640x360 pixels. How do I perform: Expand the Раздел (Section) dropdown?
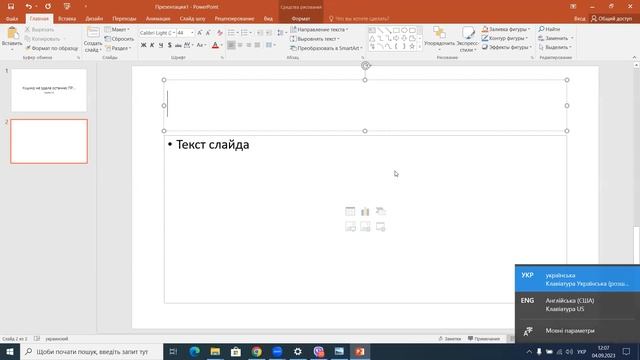tap(118, 48)
